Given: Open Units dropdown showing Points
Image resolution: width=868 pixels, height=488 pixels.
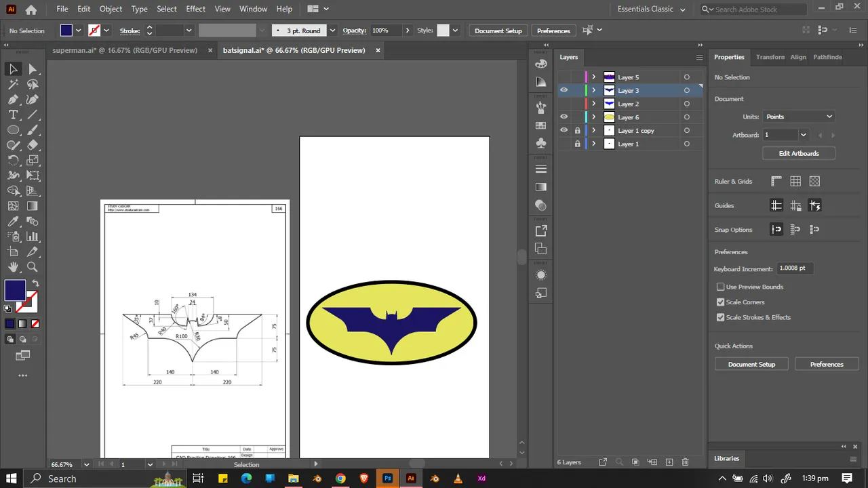Looking at the screenshot, I should [x=799, y=117].
